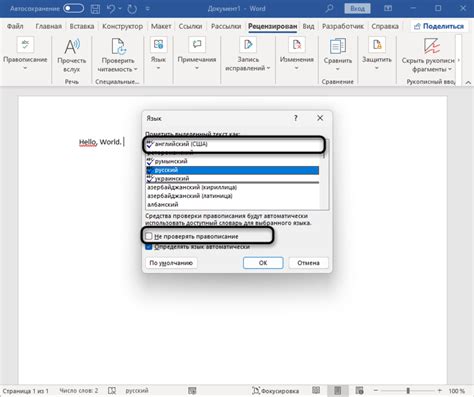Open the search magnifier in title bar
The height and width of the screenshot is (397, 474).
329,8
